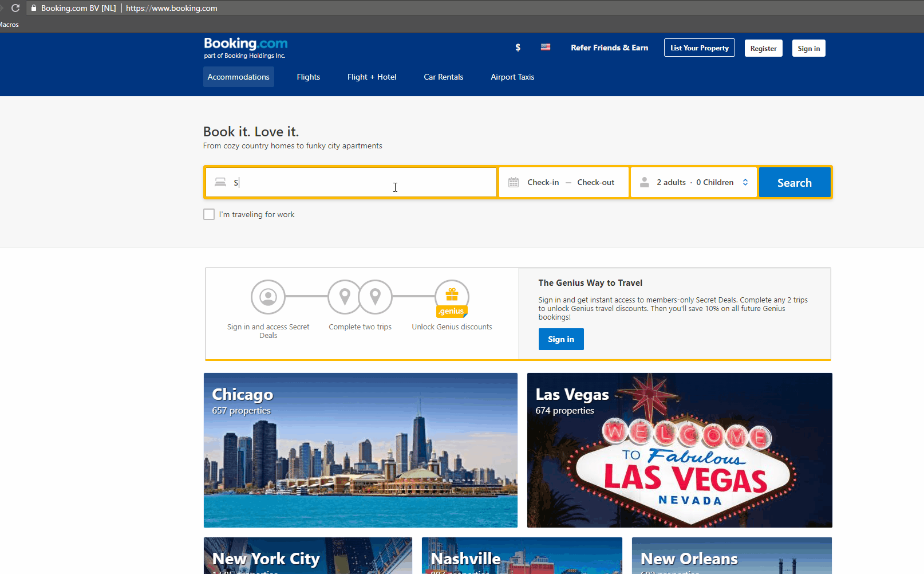Click Sign in button in Genius panel
924x574 pixels.
pyautogui.click(x=561, y=339)
